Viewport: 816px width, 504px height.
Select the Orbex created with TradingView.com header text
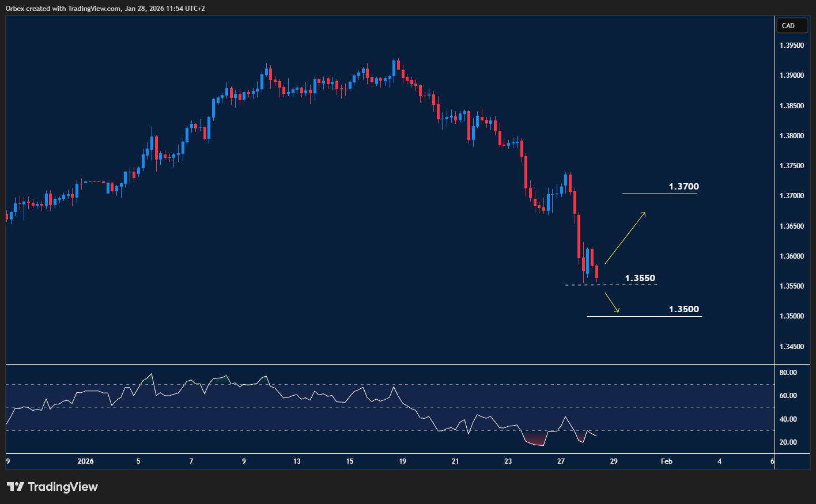coord(105,8)
